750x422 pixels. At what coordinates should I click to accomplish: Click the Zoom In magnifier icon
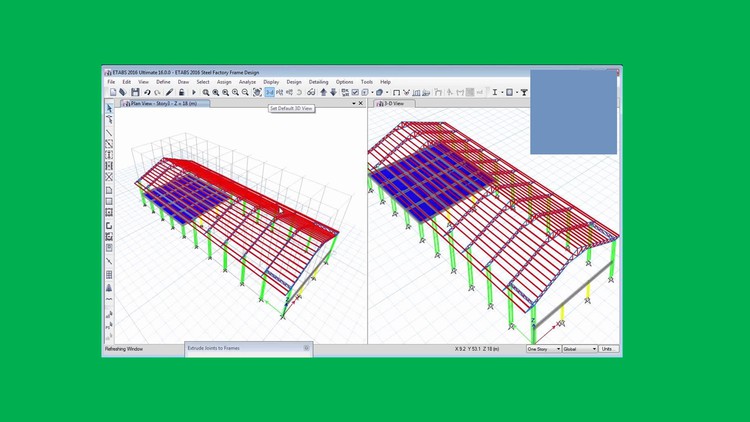click(235, 92)
